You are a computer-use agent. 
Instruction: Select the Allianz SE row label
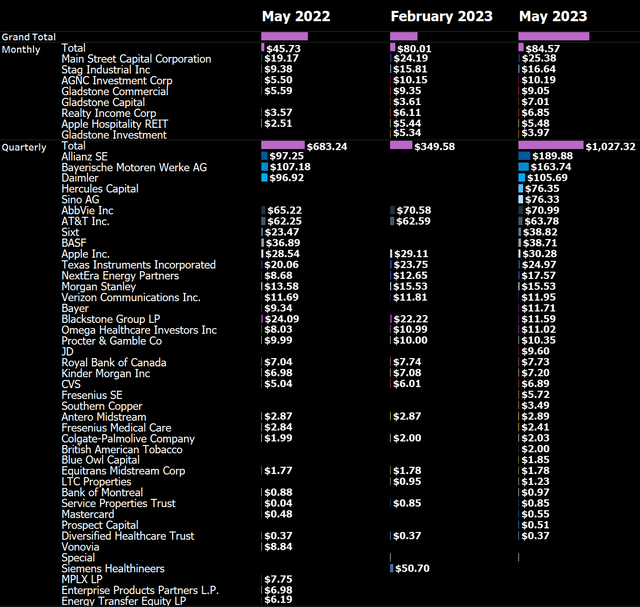click(84, 157)
